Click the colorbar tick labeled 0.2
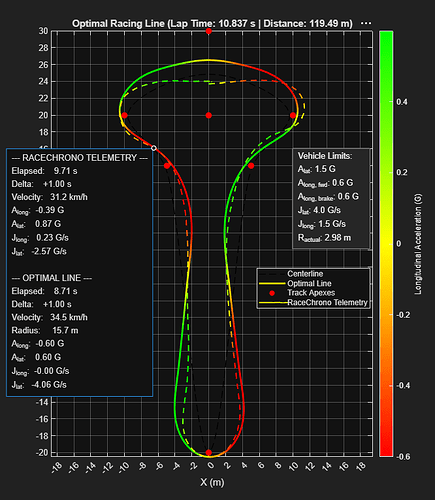 click(402, 173)
